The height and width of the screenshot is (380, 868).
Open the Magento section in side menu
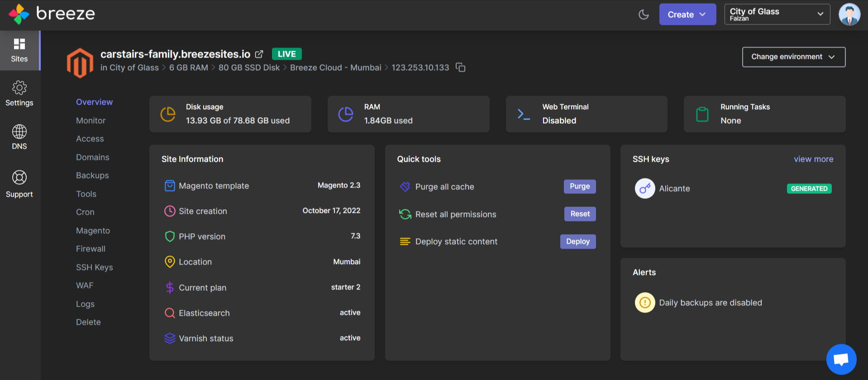click(93, 231)
